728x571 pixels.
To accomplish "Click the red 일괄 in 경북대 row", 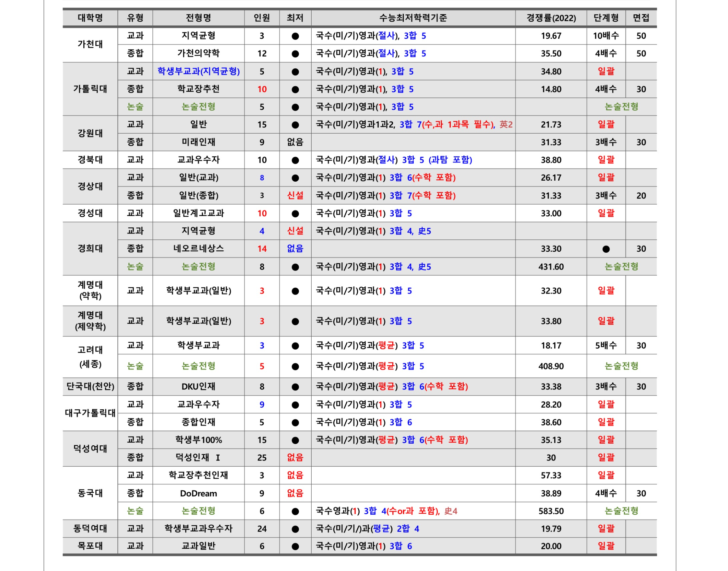I will coord(606,160).
